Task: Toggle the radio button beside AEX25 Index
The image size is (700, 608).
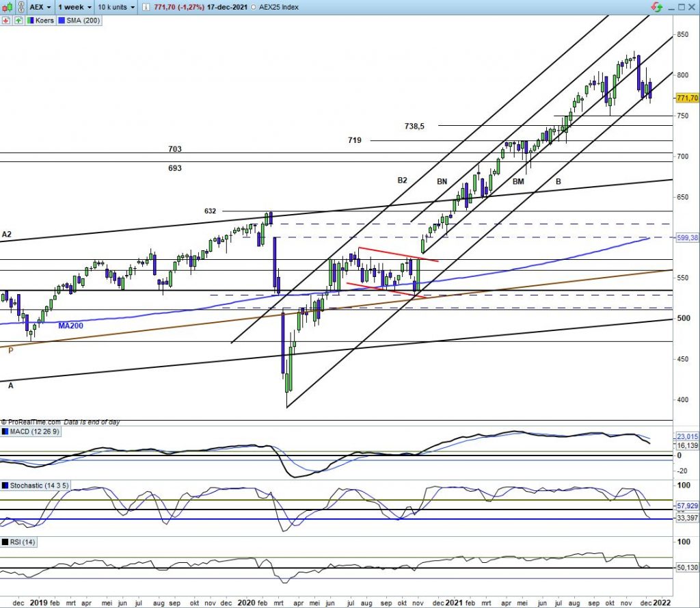Action: [x=254, y=7]
